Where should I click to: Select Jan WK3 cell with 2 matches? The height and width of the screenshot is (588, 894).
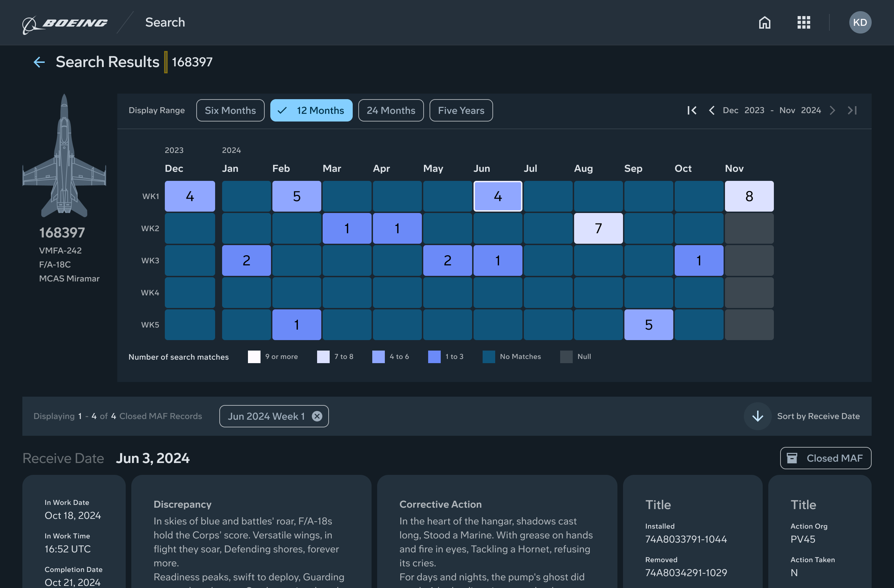(x=247, y=260)
